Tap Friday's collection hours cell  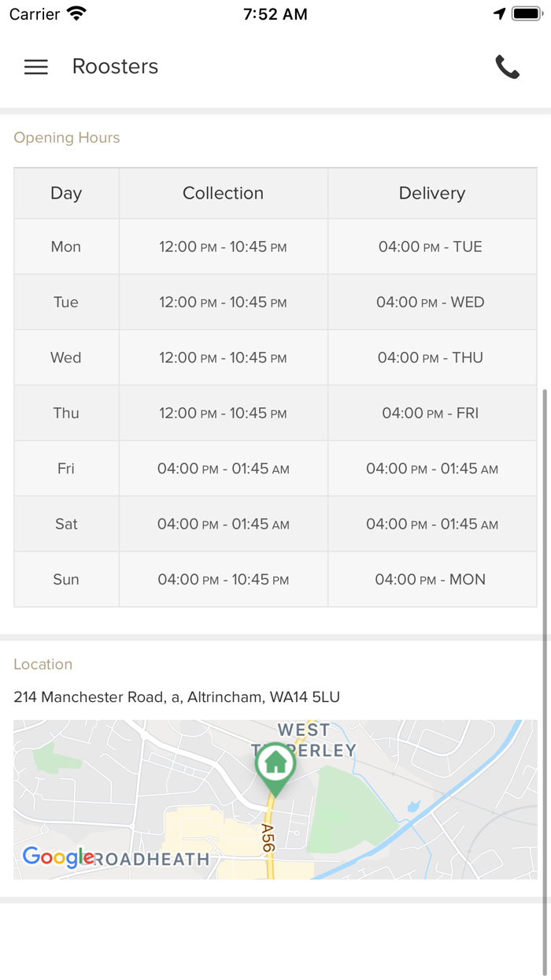223,469
